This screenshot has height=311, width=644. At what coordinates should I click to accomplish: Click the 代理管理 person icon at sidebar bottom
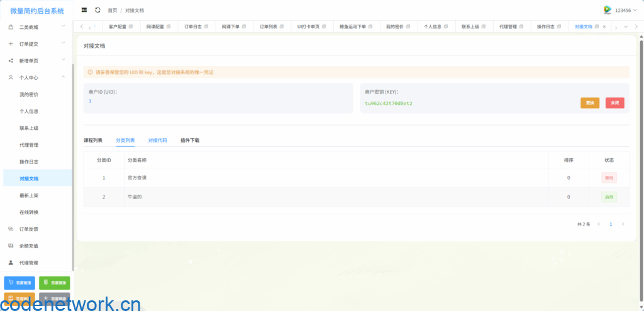pos(11,263)
